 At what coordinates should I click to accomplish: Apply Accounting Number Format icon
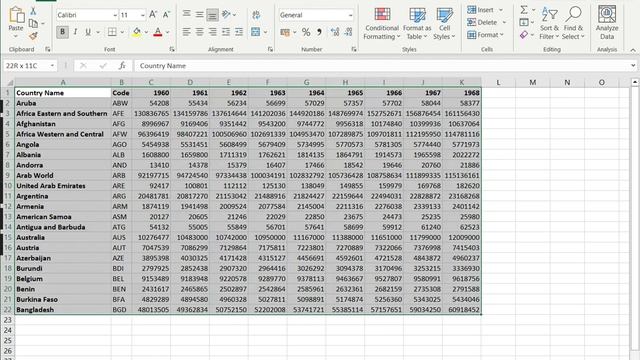click(x=285, y=32)
